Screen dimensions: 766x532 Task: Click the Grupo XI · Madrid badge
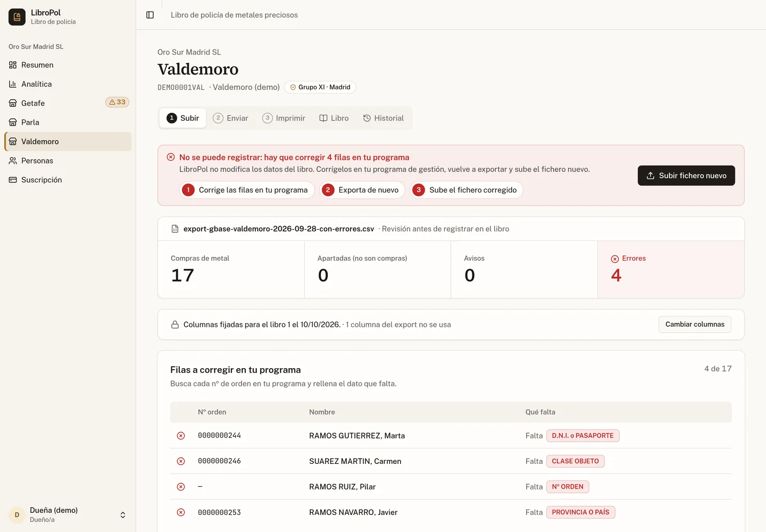(320, 87)
